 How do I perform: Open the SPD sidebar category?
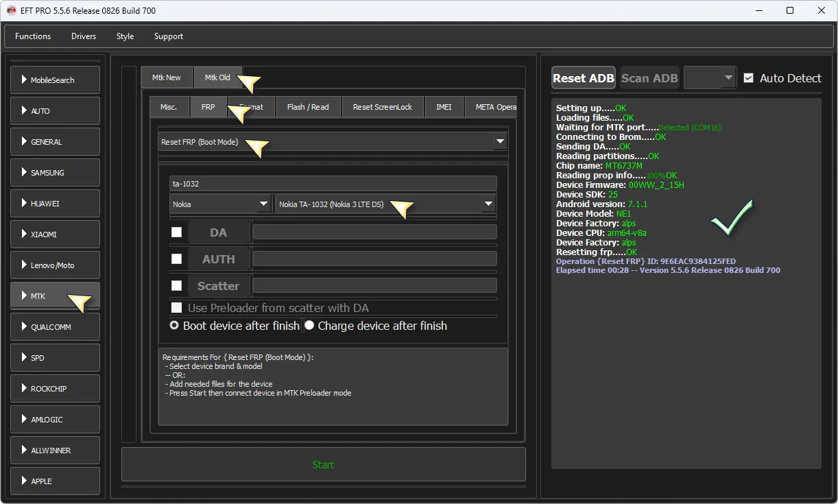(x=55, y=357)
